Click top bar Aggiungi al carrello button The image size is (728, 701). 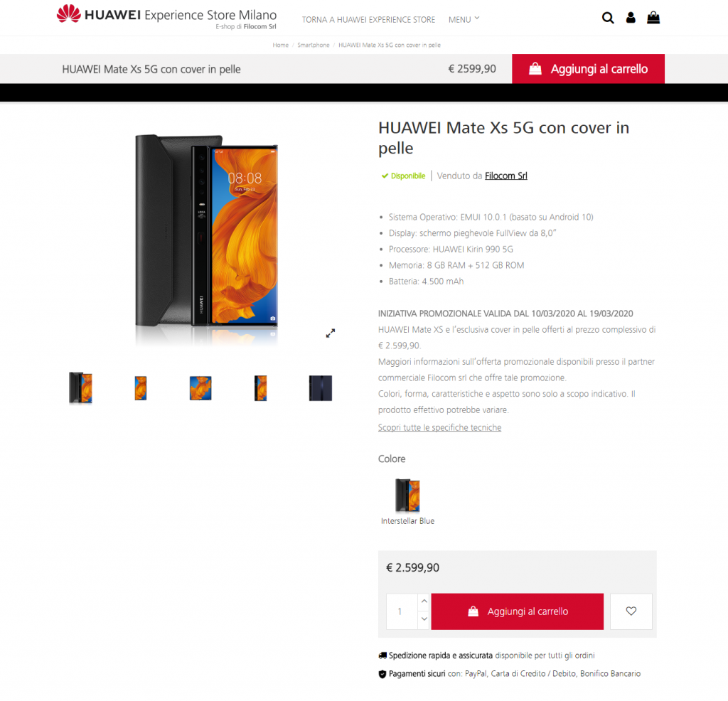pyautogui.click(x=588, y=69)
